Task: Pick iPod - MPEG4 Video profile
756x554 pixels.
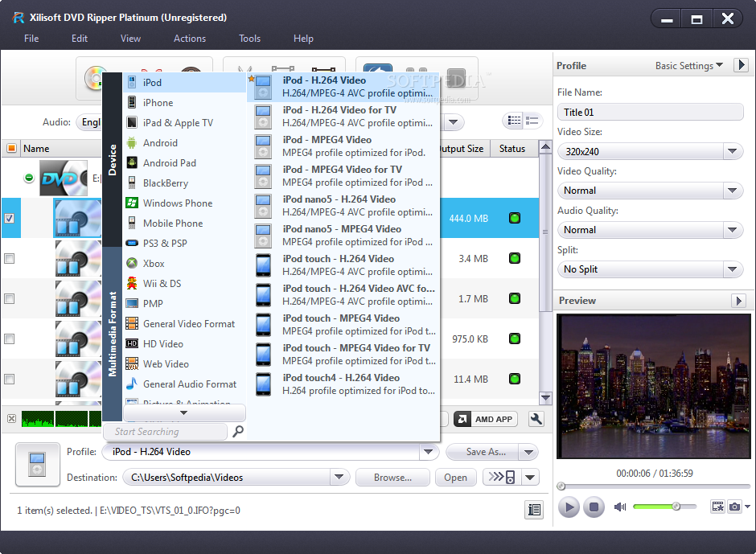Action: (x=343, y=146)
